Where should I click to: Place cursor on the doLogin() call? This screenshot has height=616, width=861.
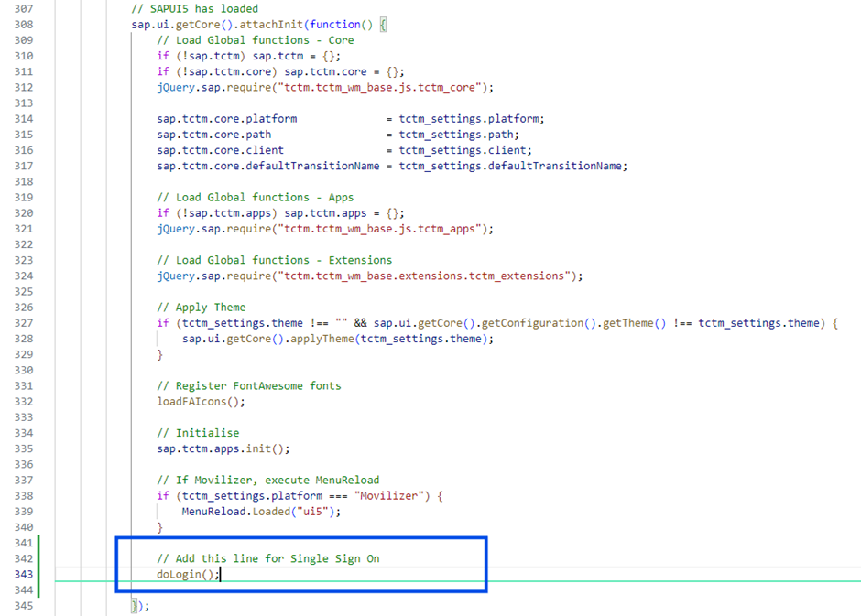click(187, 574)
